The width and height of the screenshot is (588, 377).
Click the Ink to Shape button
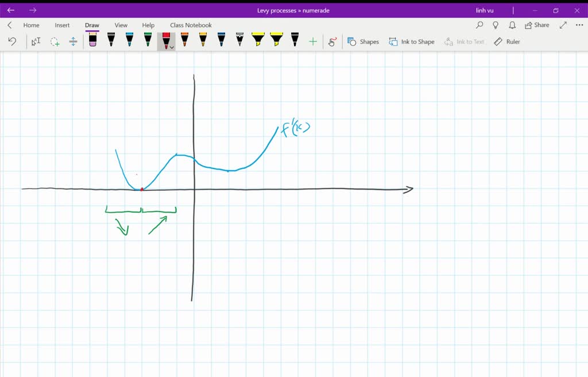pyautogui.click(x=411, y=41)
